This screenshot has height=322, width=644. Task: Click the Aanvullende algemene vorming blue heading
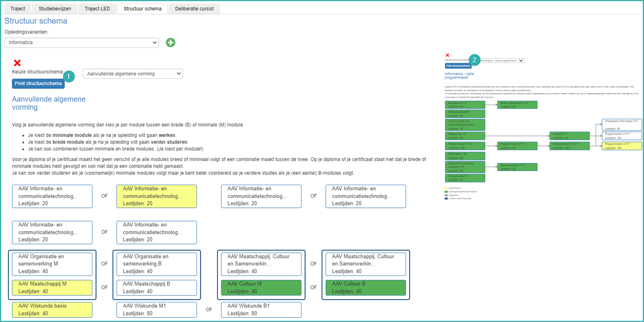click(x=48, y=103)
